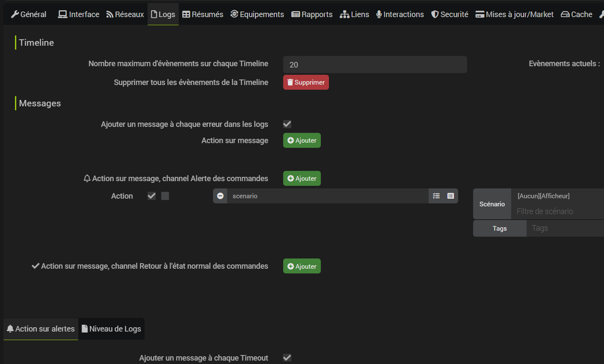Open the Cache tab
The image size is (604, 364).
(x=577, y=14)
